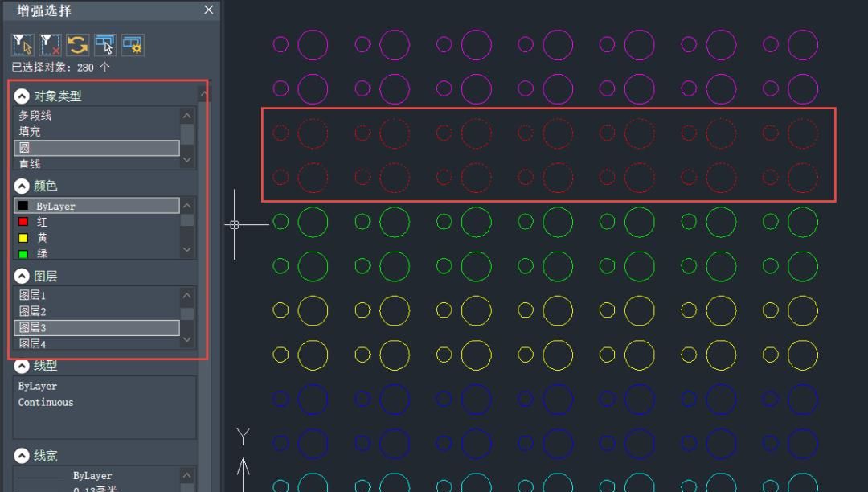Click the filter-select objects icon
The image size is (868, 492).
[23, 45]
